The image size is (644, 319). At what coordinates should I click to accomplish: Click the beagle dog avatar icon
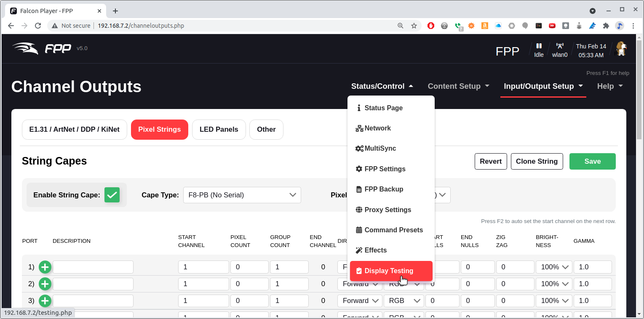tap(621, 49)
